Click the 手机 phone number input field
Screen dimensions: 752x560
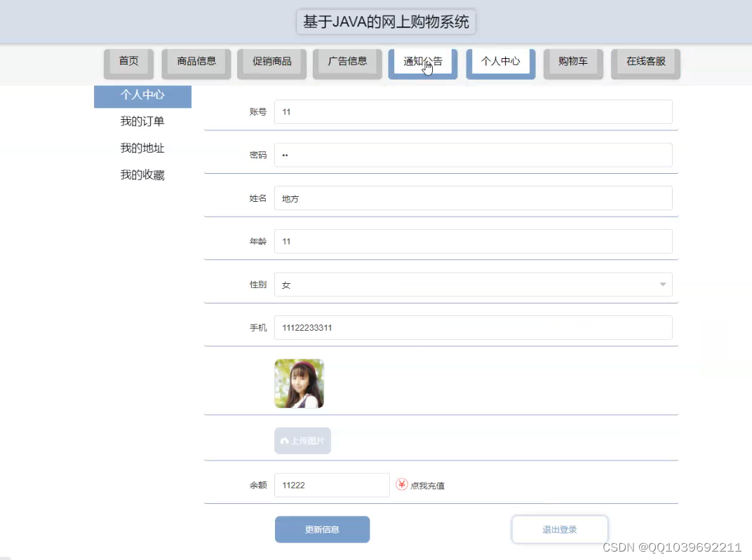(x=474, y=327)
